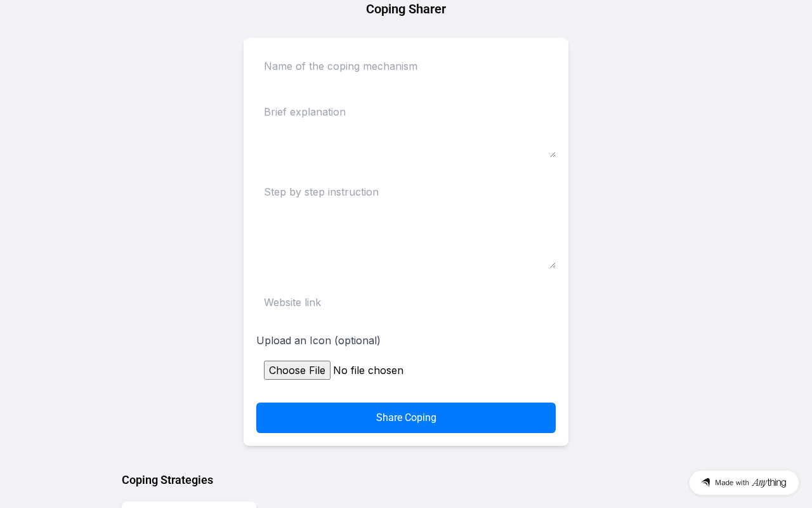Click the Anything bird logo icon
The height and width of the screenshot is (508, 812).
click(x=705, y=483)
